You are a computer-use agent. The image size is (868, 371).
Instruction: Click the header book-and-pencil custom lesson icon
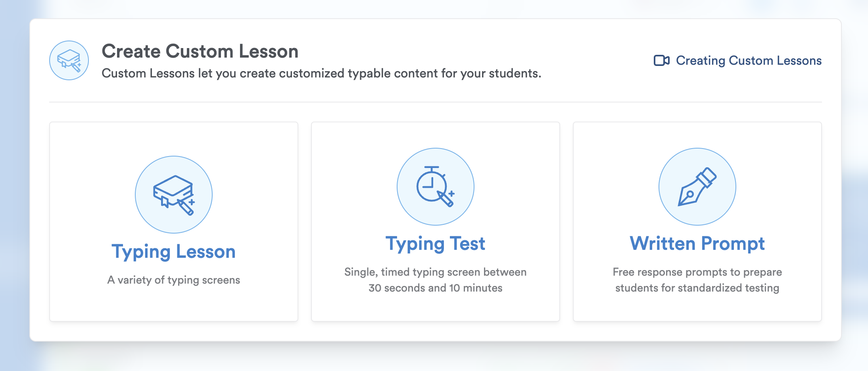69,60
